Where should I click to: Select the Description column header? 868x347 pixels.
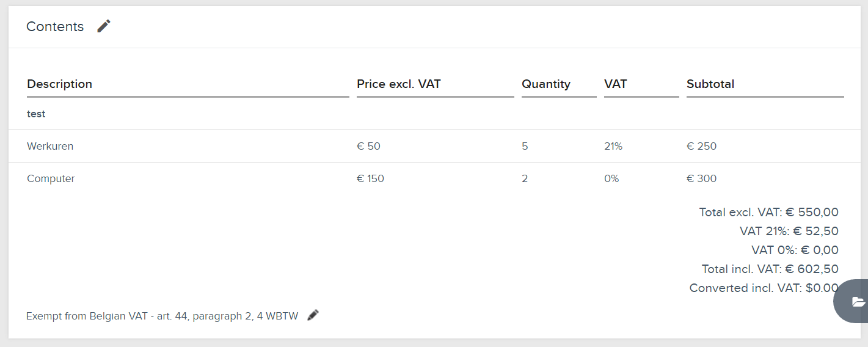tap(59, 84)
